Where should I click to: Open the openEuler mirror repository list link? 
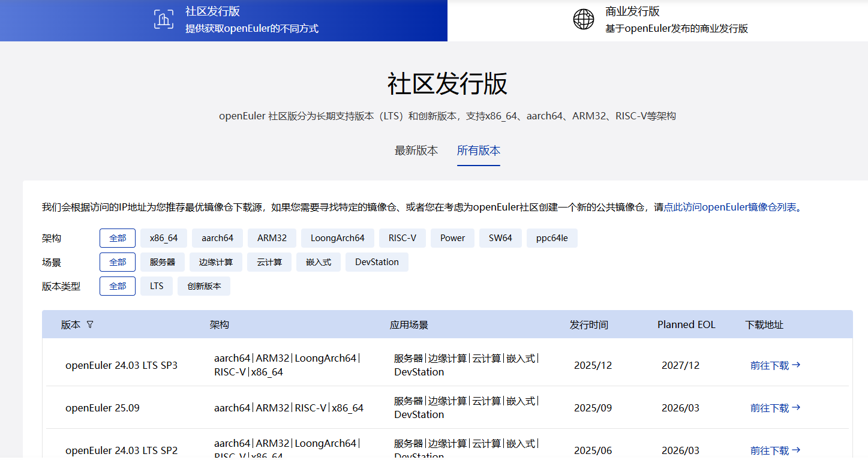729,208
